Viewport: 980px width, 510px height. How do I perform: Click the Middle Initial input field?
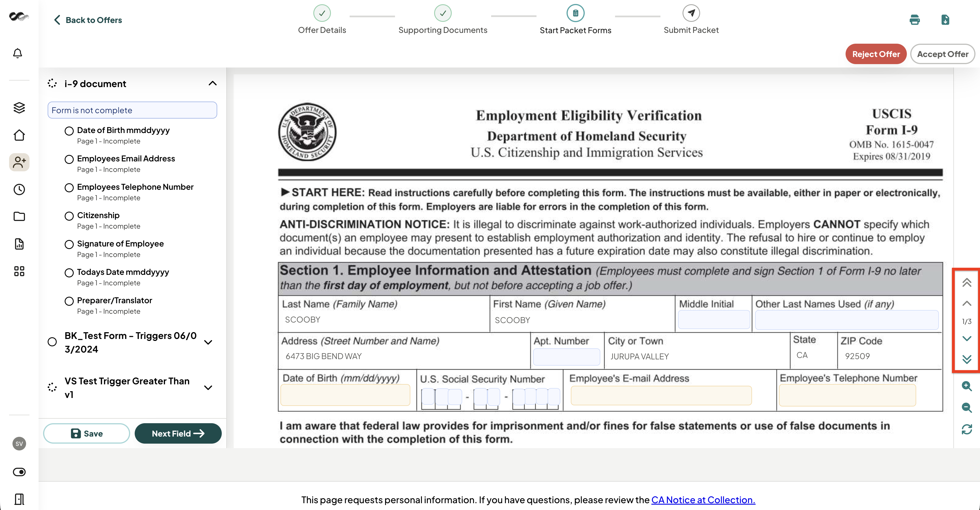714,320
